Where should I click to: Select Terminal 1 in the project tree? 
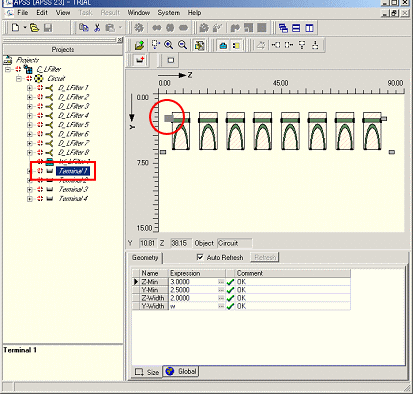(x=73, y=171)
